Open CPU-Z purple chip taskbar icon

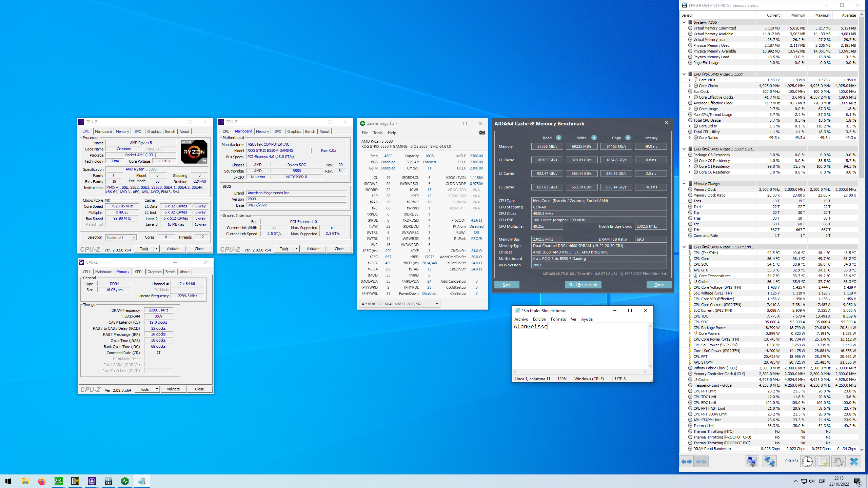click(92, 481)
